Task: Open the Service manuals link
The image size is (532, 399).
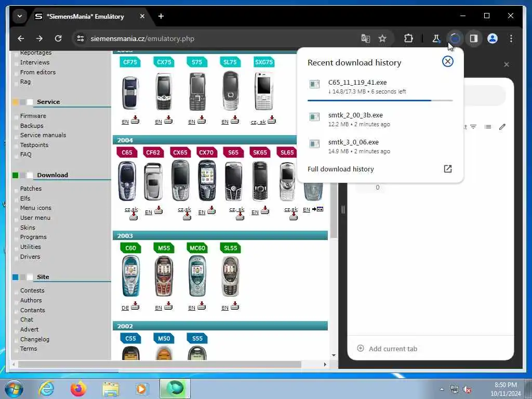Action: click(43, 135)
